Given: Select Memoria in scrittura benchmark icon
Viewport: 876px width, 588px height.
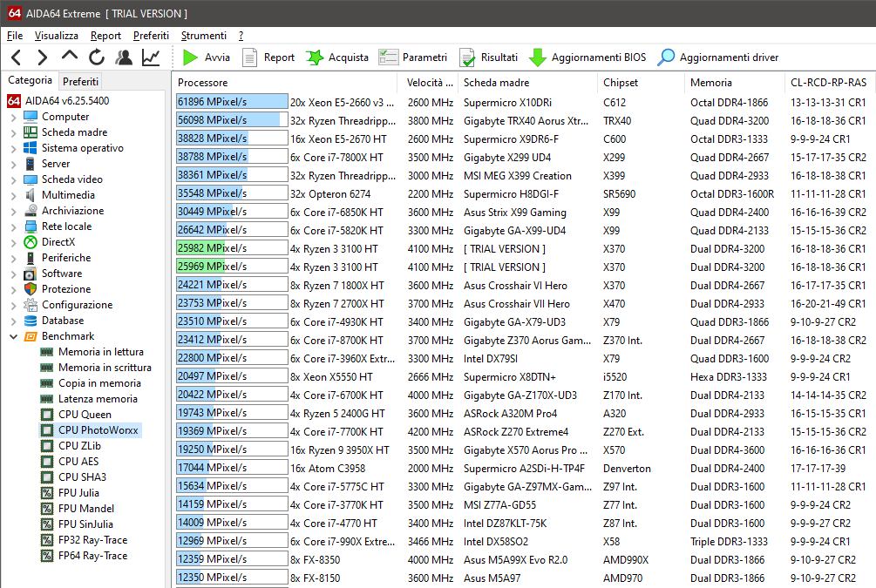Looking at the screenshot, I should (47, 368).
